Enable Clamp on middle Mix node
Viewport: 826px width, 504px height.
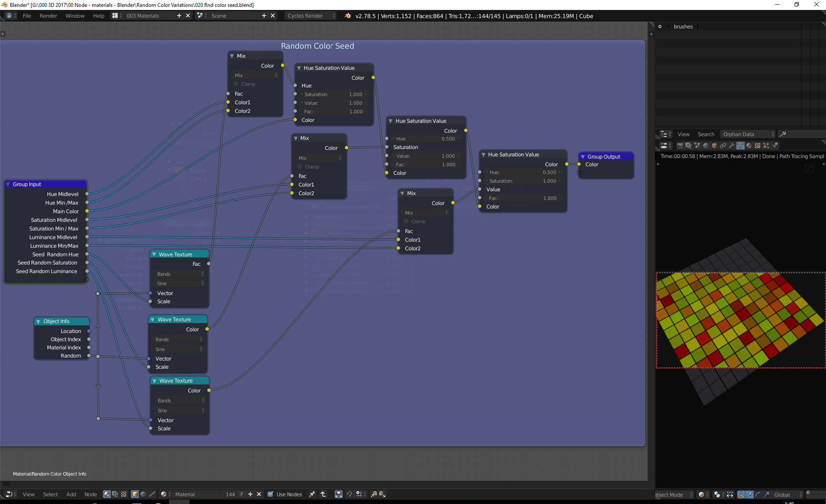[299, 167]
